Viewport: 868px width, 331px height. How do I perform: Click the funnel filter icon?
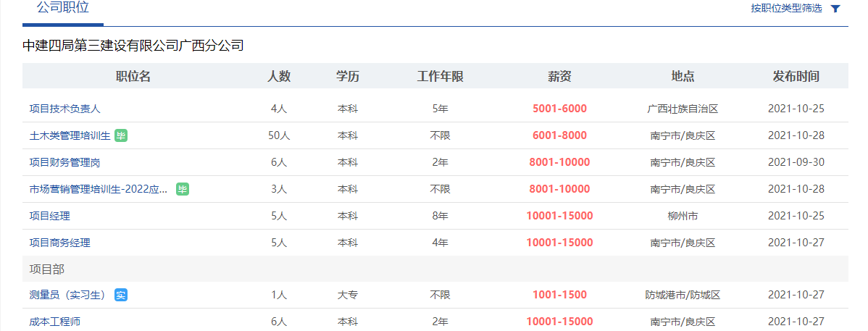[836, 9]
